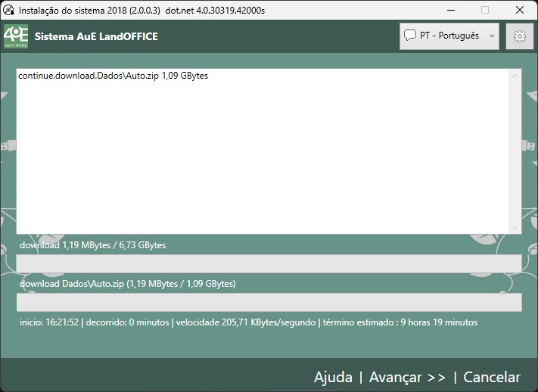This screenshot has width=538, height=392.
Task: Close the installer window
Action: (x=520, y=11)
